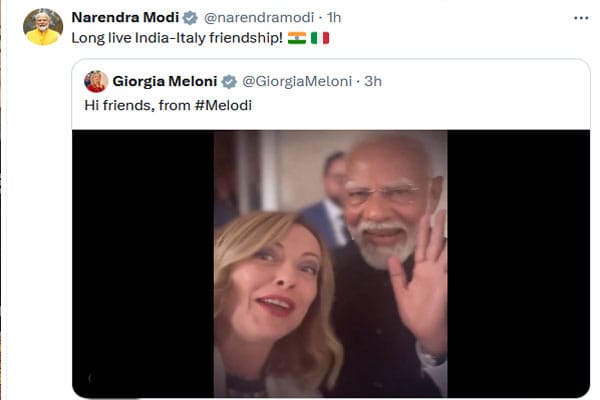Viewport: 600px width, 400px height.
Task: Open the tweet's three-dot more options menu
Action: (581, 17)
